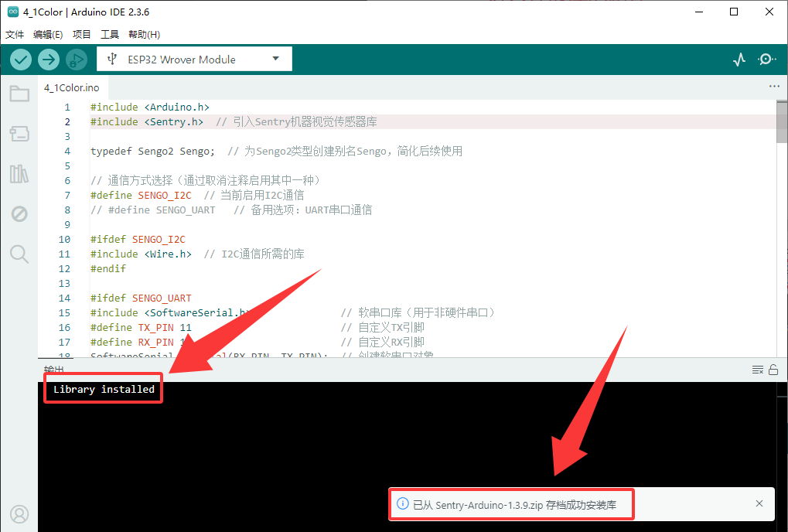Click the #include <Sentry.h> line
Viewport: 788px width, 532px height.
point(234,122)
